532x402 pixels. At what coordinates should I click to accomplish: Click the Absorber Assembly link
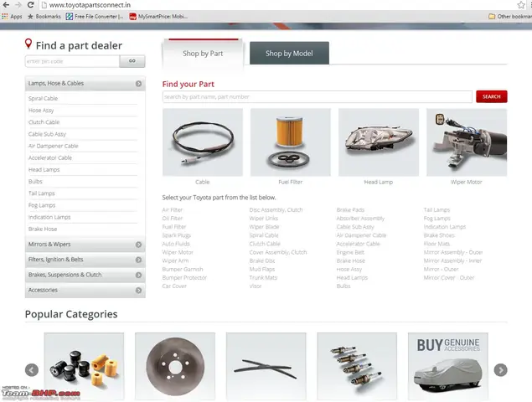coord(360,219)
